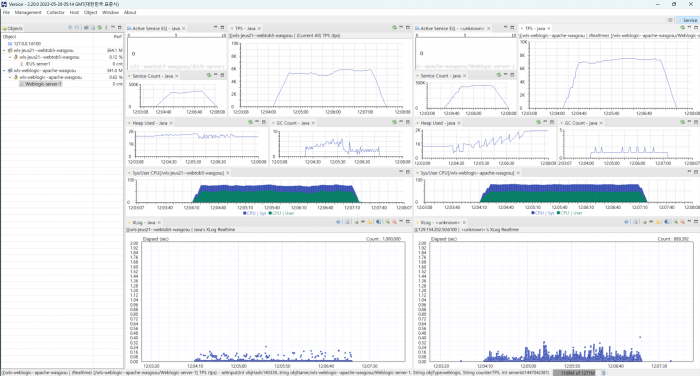Screen dimensions: 700x376
Task: Refresh the right GC Count - java chart
Action: coord(682,122)
